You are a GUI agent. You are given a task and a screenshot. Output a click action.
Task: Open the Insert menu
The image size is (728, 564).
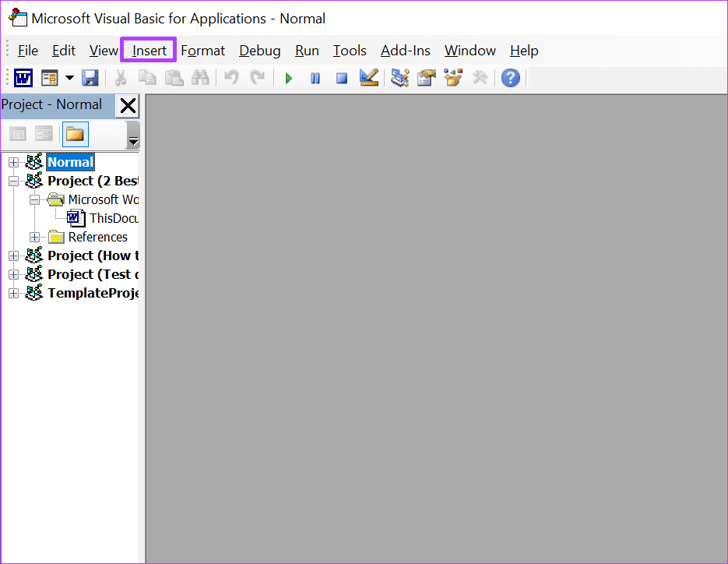pos(149,51)
